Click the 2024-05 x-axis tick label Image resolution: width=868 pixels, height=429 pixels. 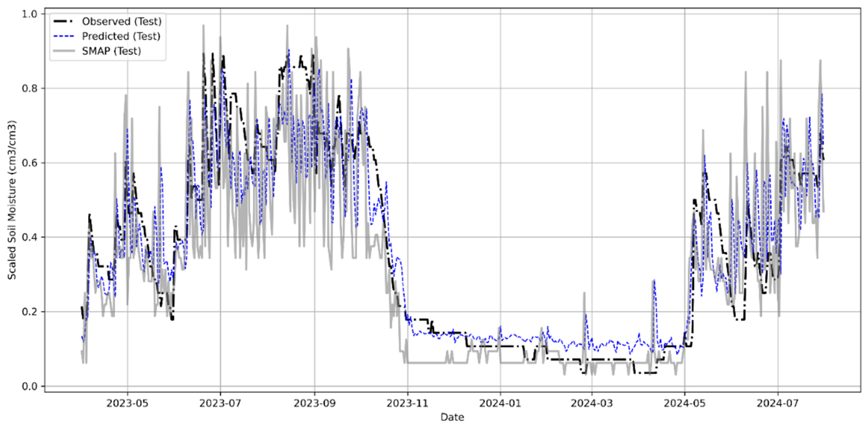click(x=685, y=403)
